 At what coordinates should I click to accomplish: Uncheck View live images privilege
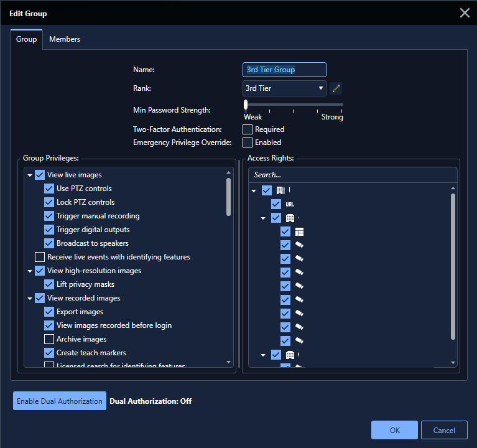pyautogui.click(x=40, y=175)
